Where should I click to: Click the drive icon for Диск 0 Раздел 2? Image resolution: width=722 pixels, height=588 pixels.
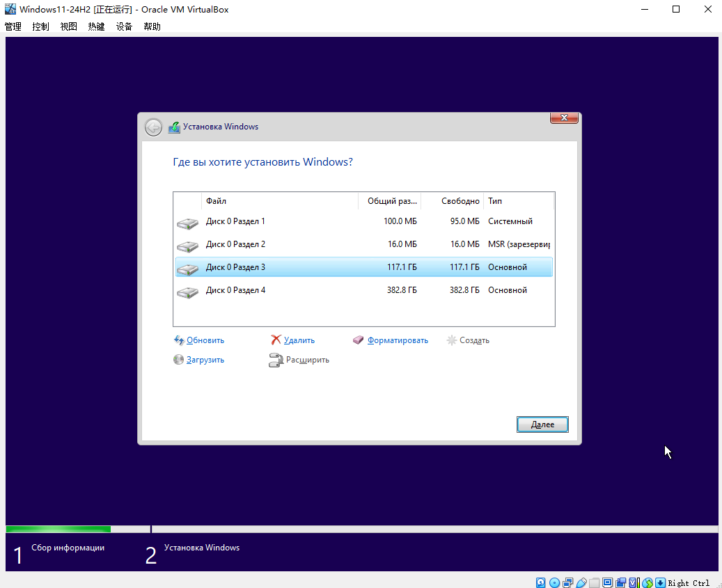point(187,246)
